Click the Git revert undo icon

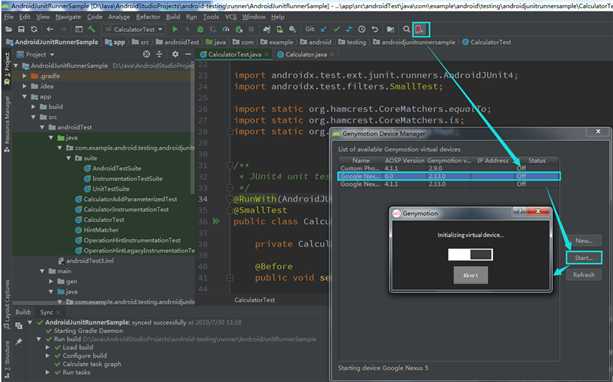pos(375,29)
